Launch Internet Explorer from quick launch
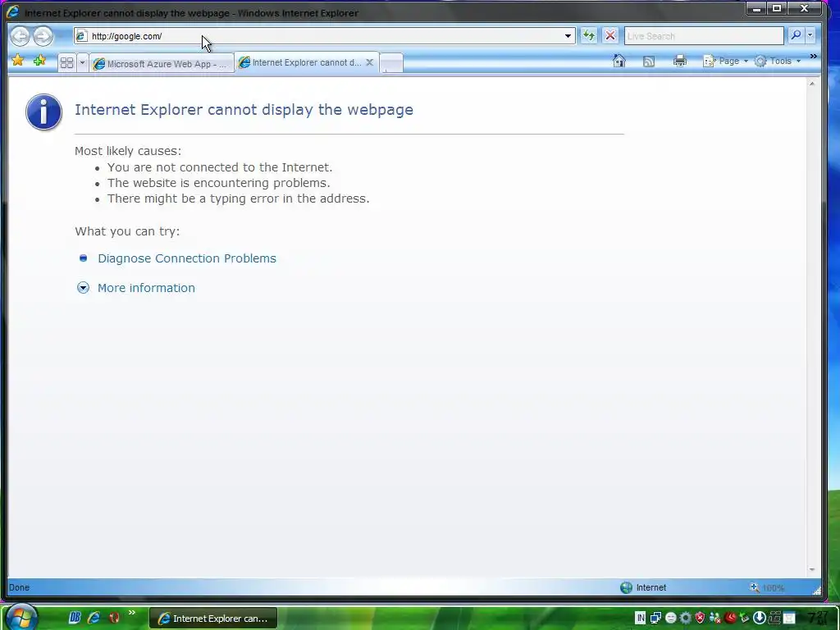The image size is (840, 630). click(x=94, y=618)
